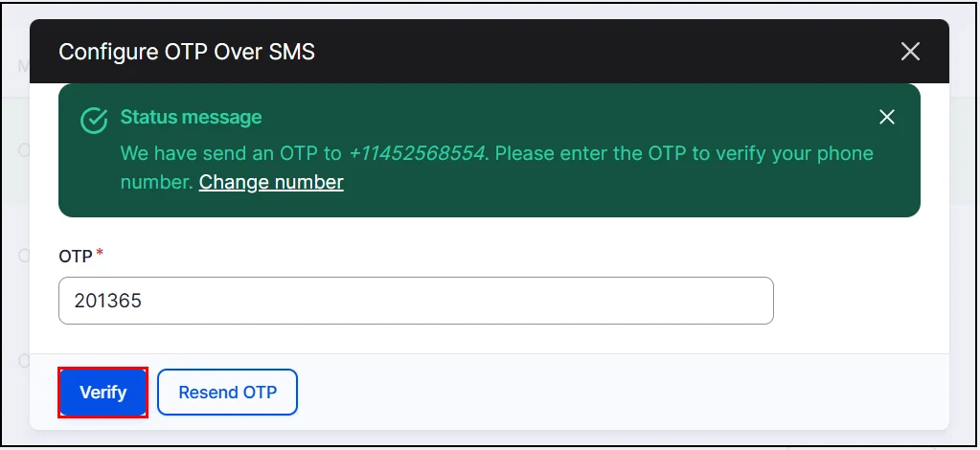
Task: Click the phone number +11452568554
Action: tap(416, 153)
